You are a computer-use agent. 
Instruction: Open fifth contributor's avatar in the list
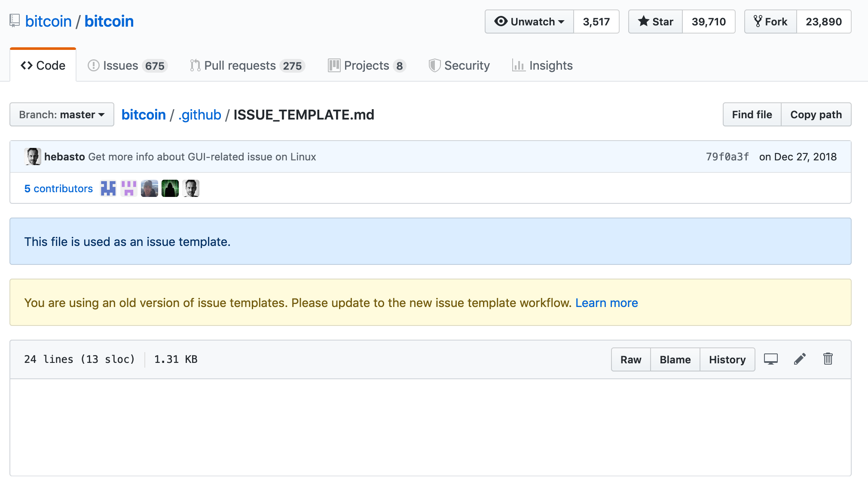[x=191, y=188]
